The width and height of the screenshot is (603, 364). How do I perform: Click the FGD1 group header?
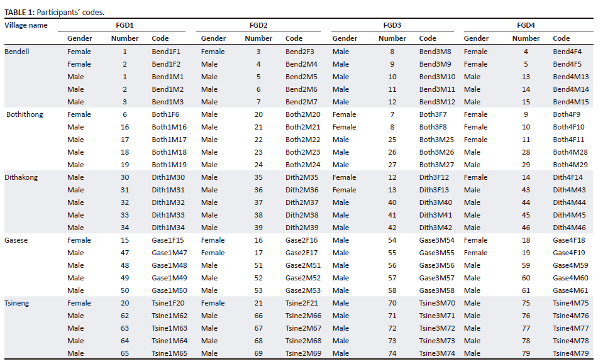[x=124, y=25]
